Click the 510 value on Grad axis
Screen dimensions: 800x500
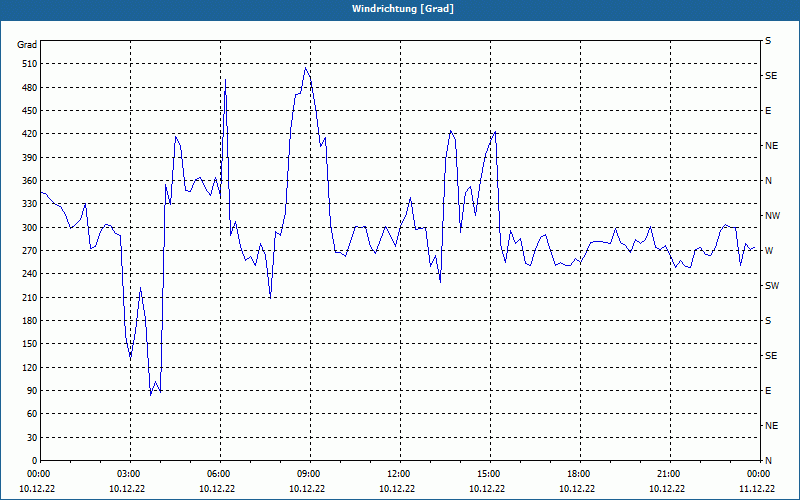click(30, 64)
